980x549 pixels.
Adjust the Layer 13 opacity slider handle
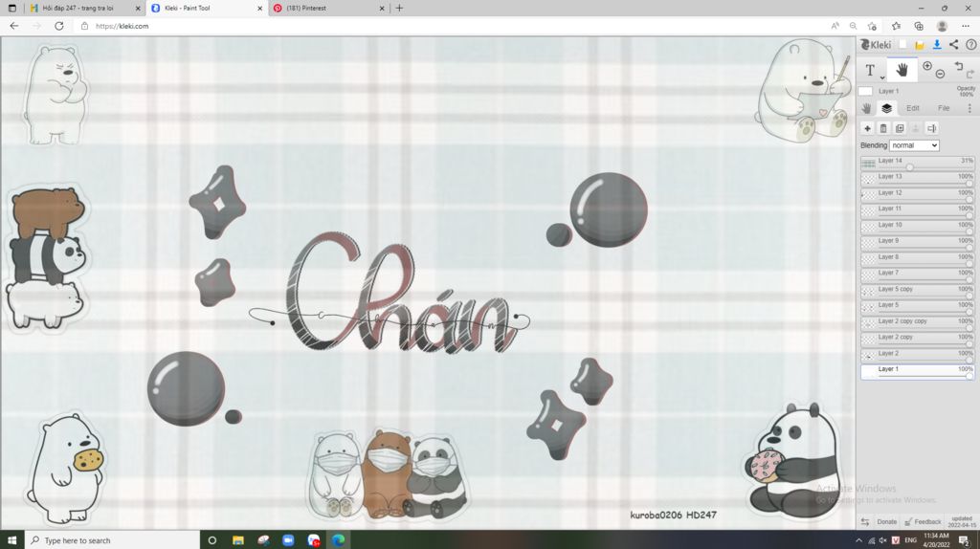coord(969,183)
